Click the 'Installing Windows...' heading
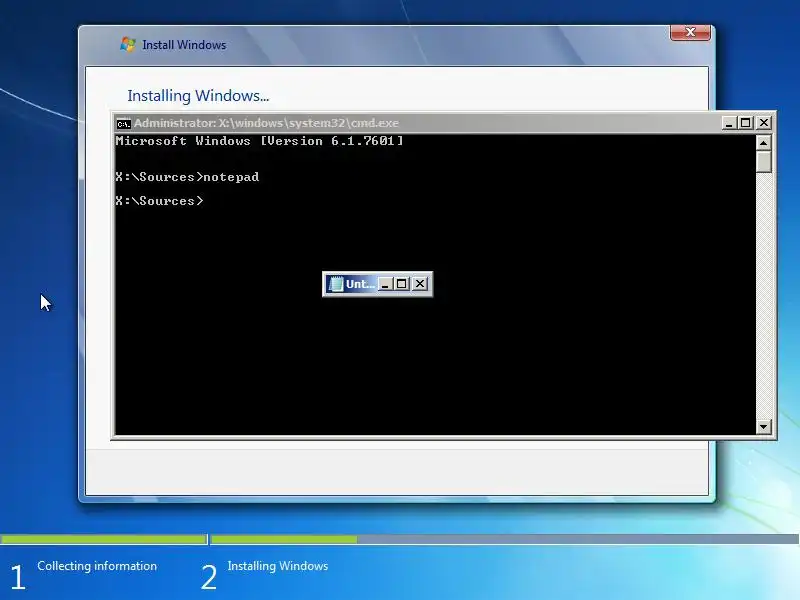The height and width of the screenshot is (600, 800). point(198,96)
